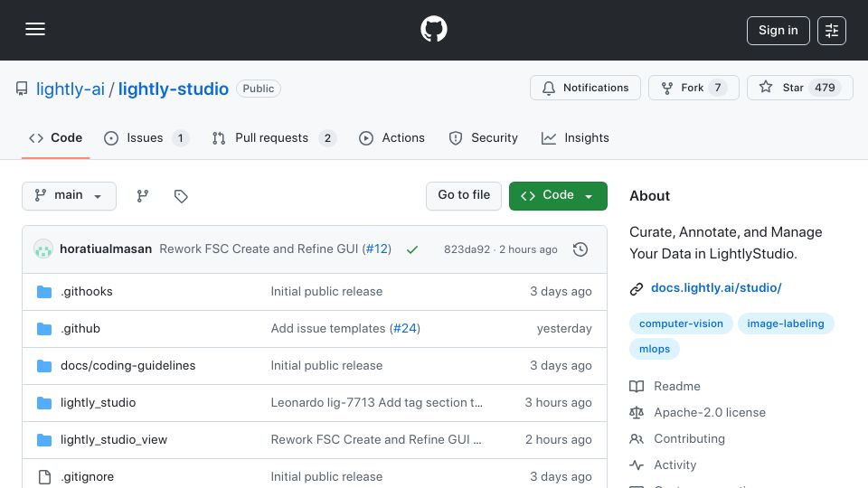Open the lightly_studio_view folder
Viewport: 868px width, 488px height.
[x=114, y=440]
